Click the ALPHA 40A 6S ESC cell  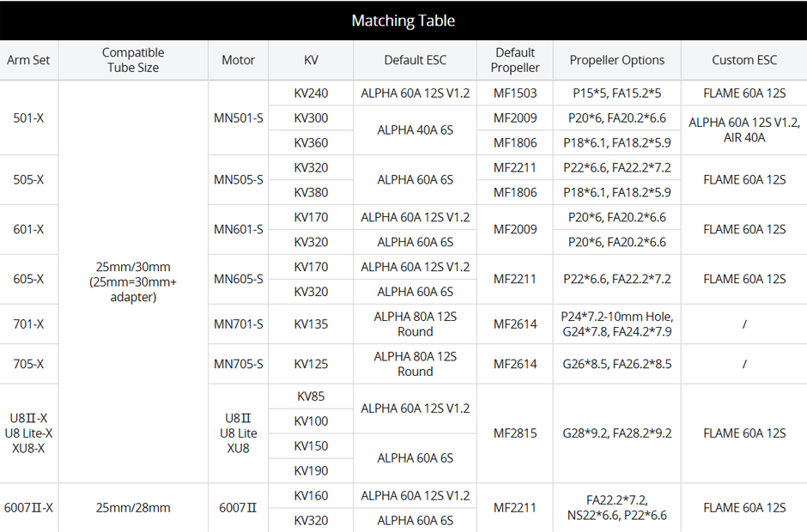pos(415,130)
